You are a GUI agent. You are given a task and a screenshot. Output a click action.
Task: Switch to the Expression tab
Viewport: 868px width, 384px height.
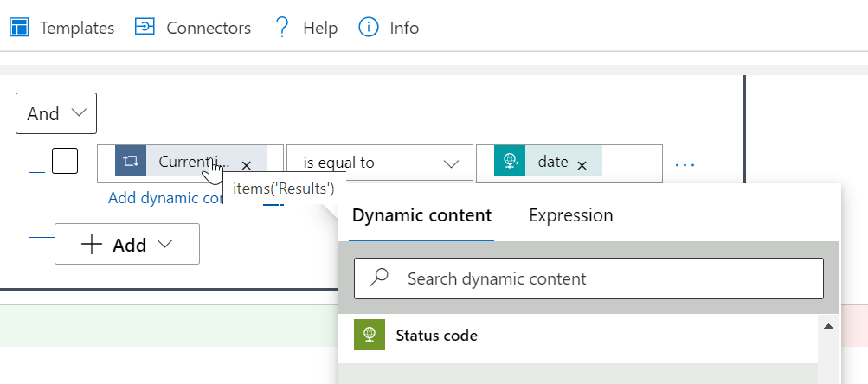tap(570, 215)
